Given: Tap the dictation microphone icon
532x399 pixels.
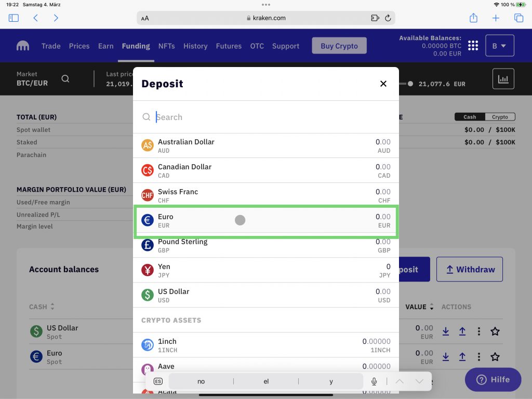Looking at the screenshot, I should click(374, 381).
